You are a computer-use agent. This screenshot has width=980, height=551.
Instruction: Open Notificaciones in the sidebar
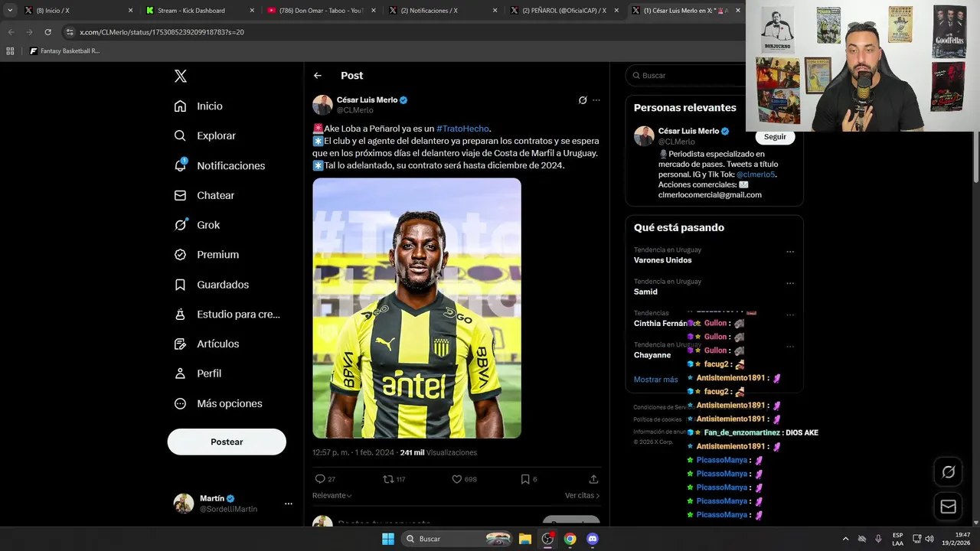tap(220, 165)
